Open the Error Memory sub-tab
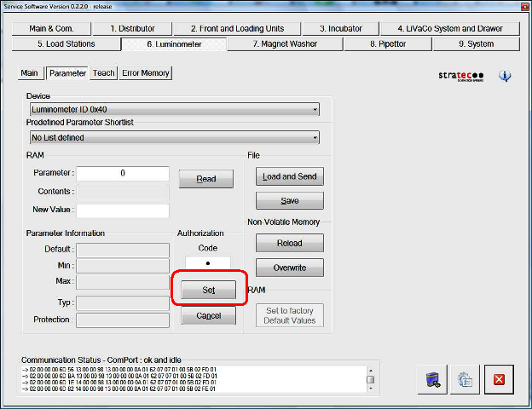The image size is (532, 409). coord(146,73)
